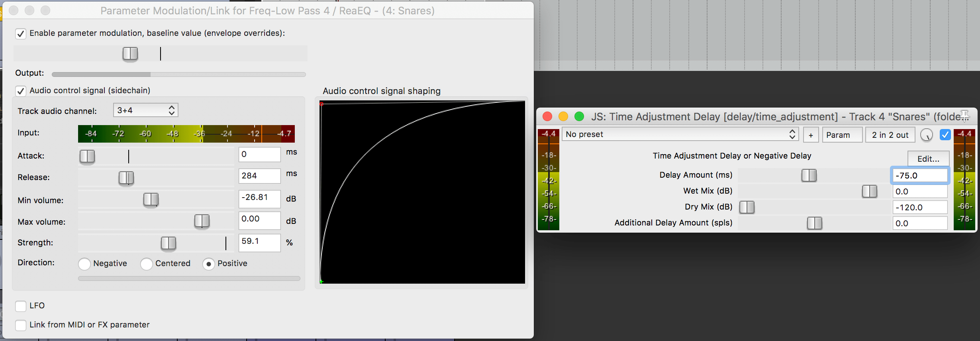Click Additional Delay Amount value field
The width and height of the screenshot is (980, 341).
(x=920, y=223)
